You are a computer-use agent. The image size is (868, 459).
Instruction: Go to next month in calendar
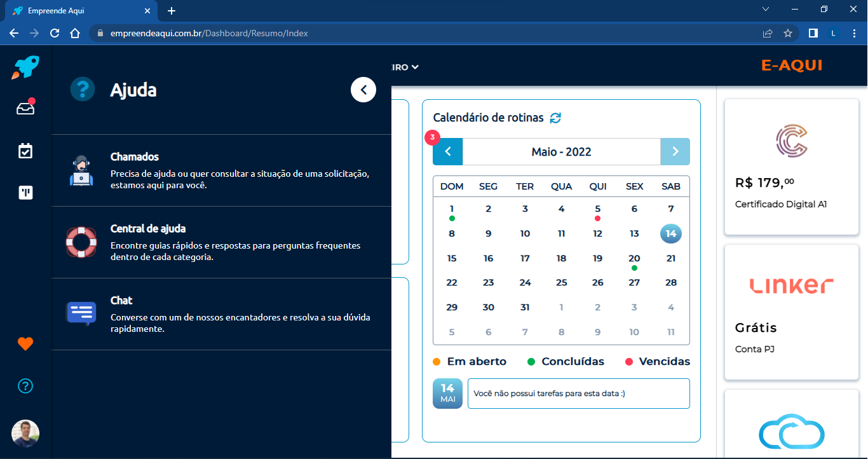click(x=675, y=151)
